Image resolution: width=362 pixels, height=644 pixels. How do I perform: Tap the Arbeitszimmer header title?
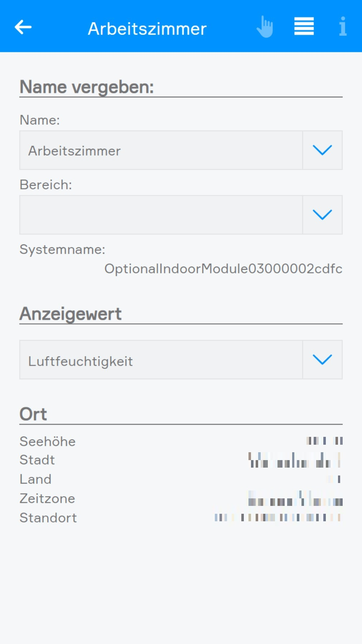pyautogui.click(x=147, y=29)
